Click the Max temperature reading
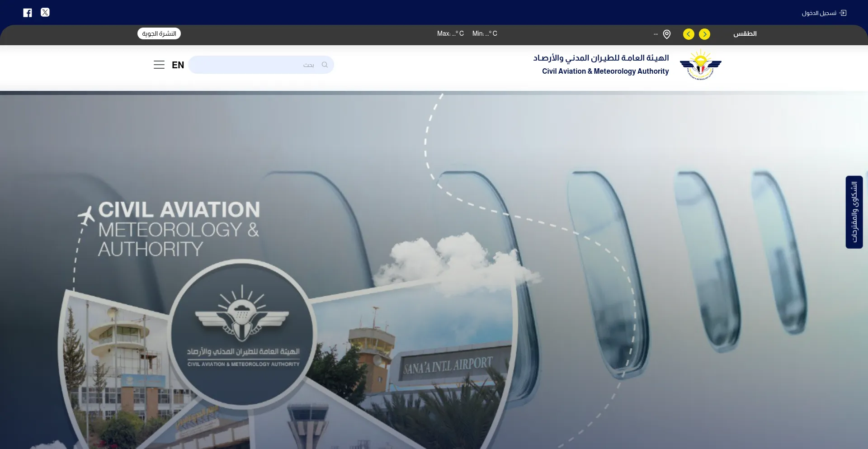Image resolution: width=868 pixels, height=449 pixels. click(x=450, y=33)
